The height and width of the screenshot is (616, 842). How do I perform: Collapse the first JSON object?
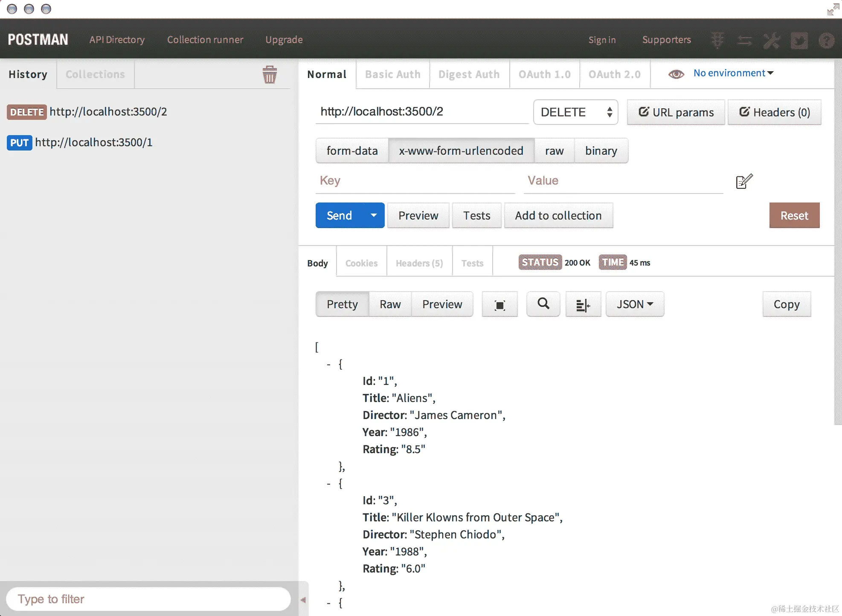click(328, 364)
